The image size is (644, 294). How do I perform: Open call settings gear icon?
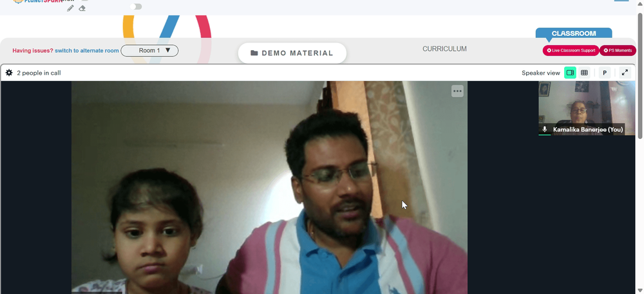pyautogui.click(x=9, y=73)
